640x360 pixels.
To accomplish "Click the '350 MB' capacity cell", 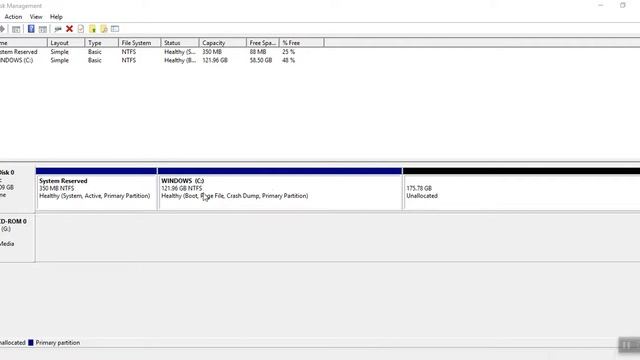I will 212,52.
